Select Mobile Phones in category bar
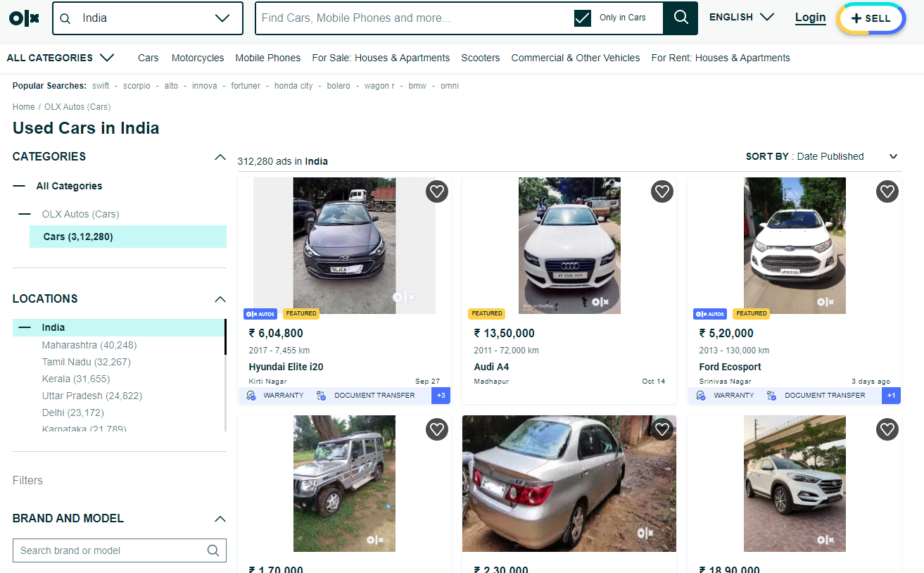The width and height of the screenshot is (924, 573). (x=267, y=58)
